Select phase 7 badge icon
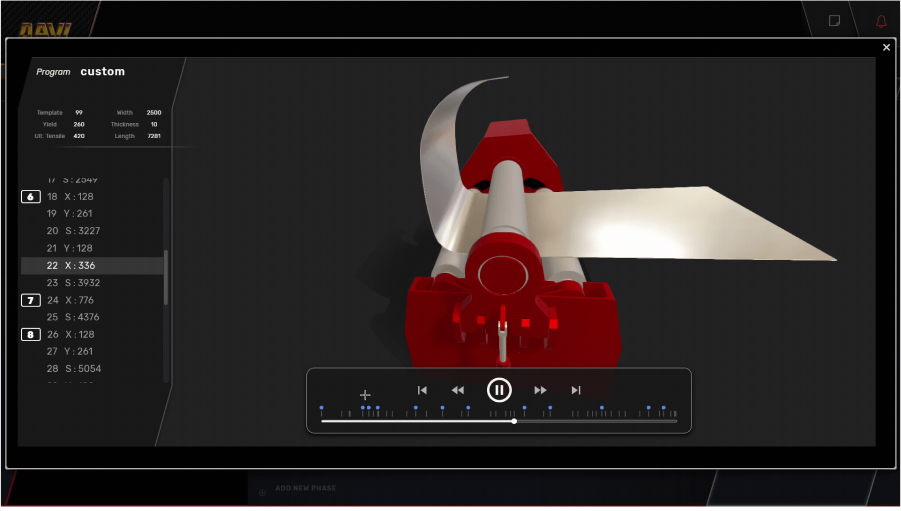The image size is (901, 511). 30,300
